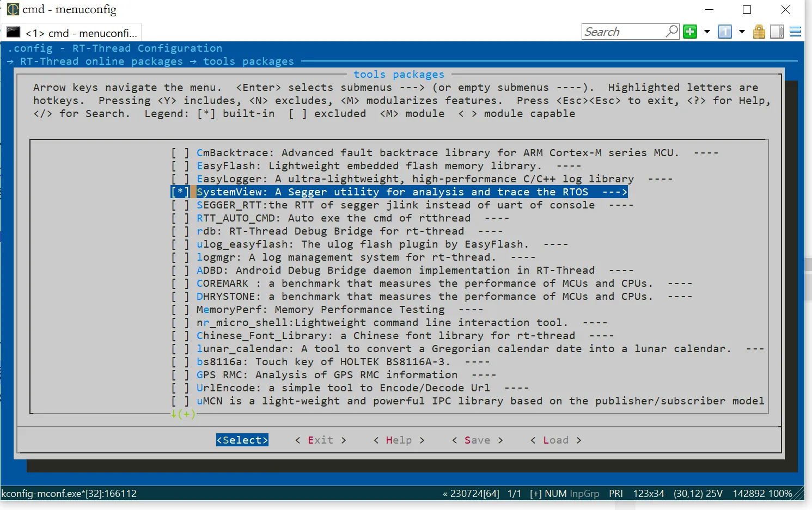
Task: Select the Chinese_Font_Library entry
Action: [x=392, y=336]
